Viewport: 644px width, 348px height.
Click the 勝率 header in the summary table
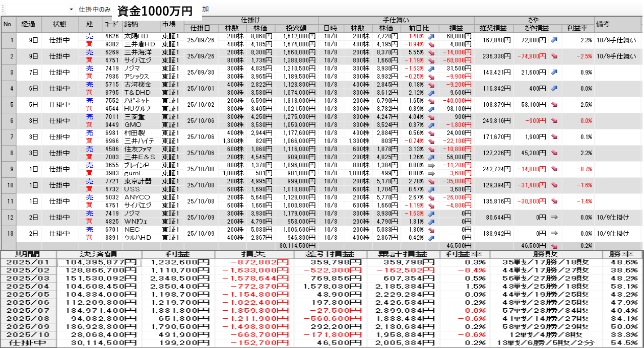tap(623, 254)
